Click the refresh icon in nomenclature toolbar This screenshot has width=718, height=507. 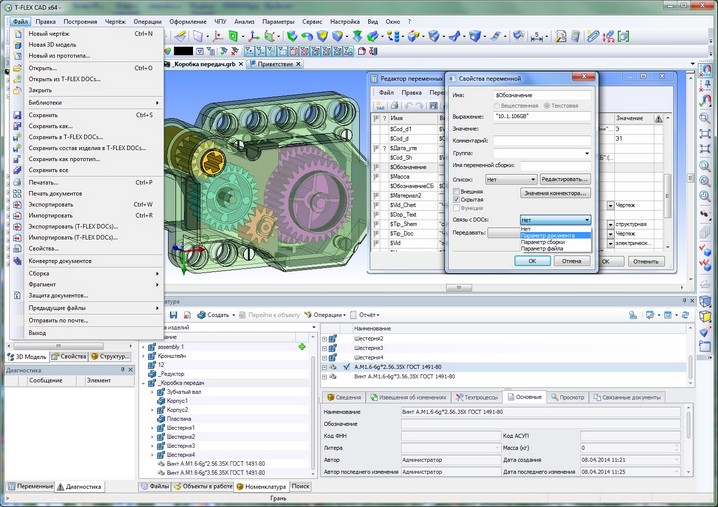[685, 315]
